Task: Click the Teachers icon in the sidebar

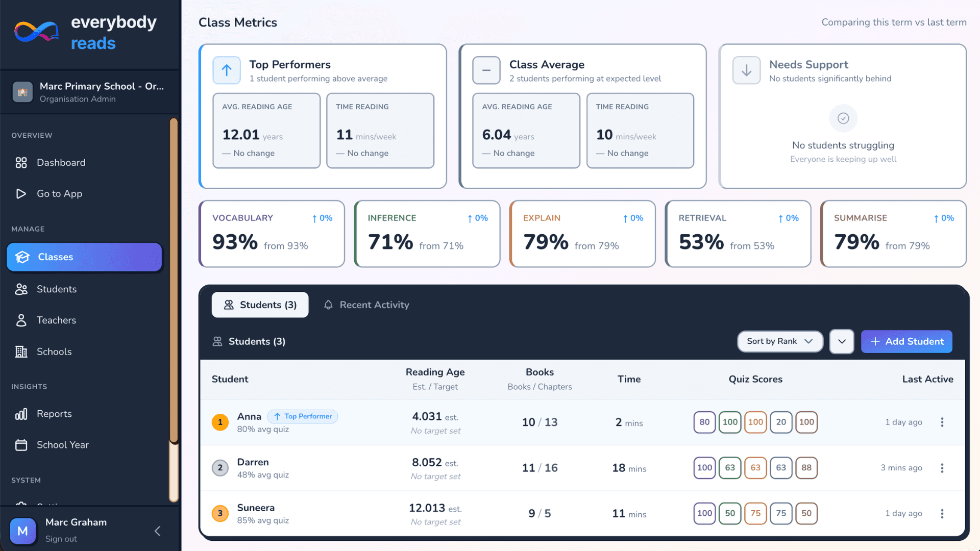Action: click(x=21, y=320)
